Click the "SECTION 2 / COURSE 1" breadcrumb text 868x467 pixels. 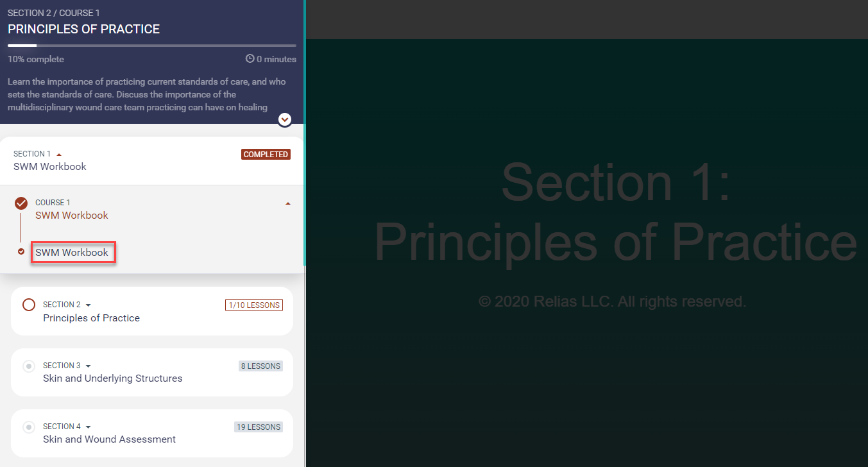pyautogui.click(x=53, y=12)
